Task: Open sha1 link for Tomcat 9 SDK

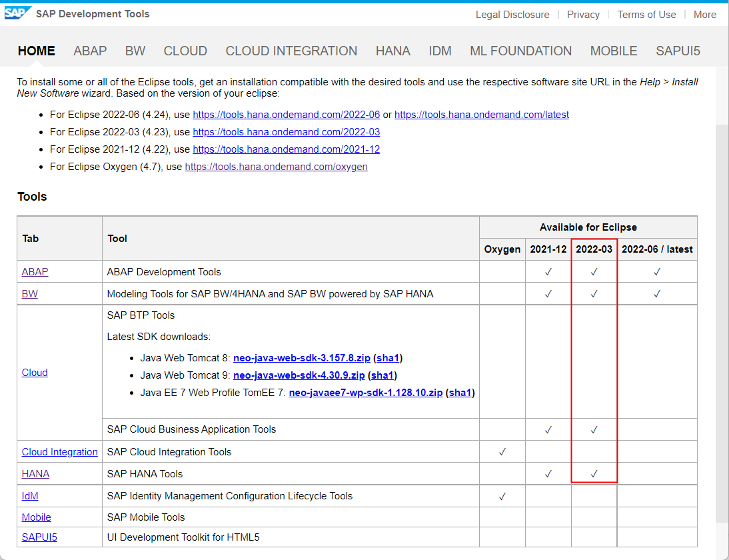Action: (x=382, y=375)
